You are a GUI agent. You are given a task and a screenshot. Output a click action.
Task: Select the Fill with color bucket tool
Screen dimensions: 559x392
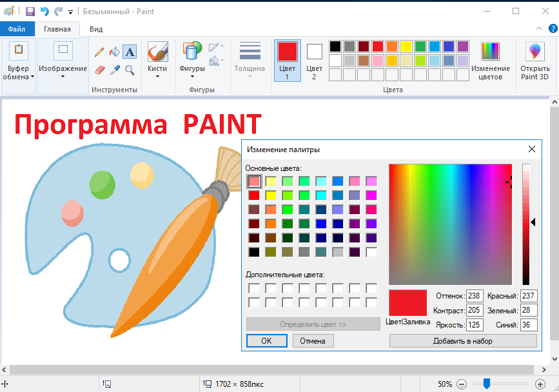[x=114, y=52]
